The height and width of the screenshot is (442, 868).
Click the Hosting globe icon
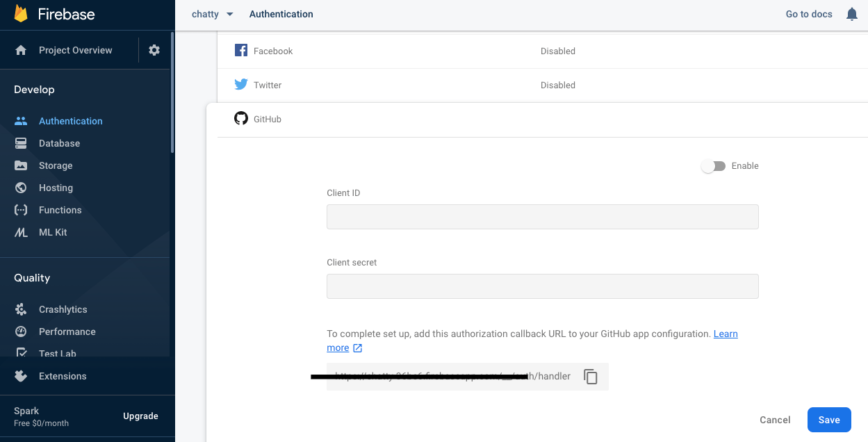pos(21,188)
